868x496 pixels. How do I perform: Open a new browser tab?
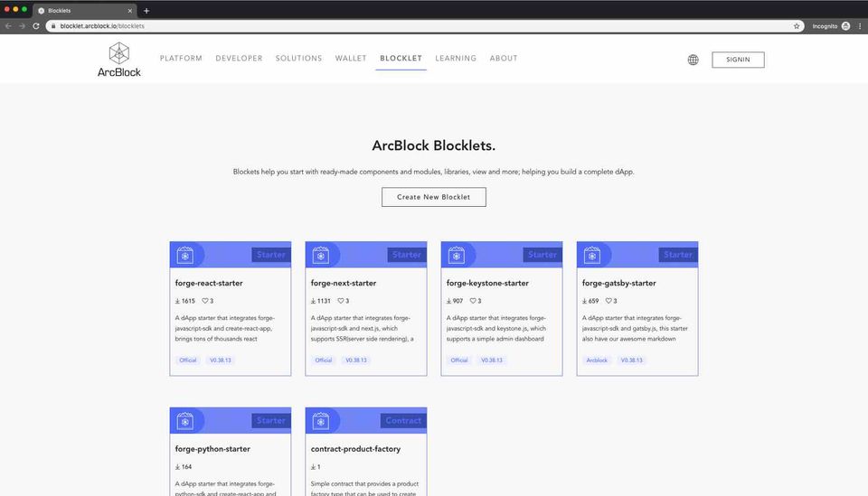click(146, 10)
